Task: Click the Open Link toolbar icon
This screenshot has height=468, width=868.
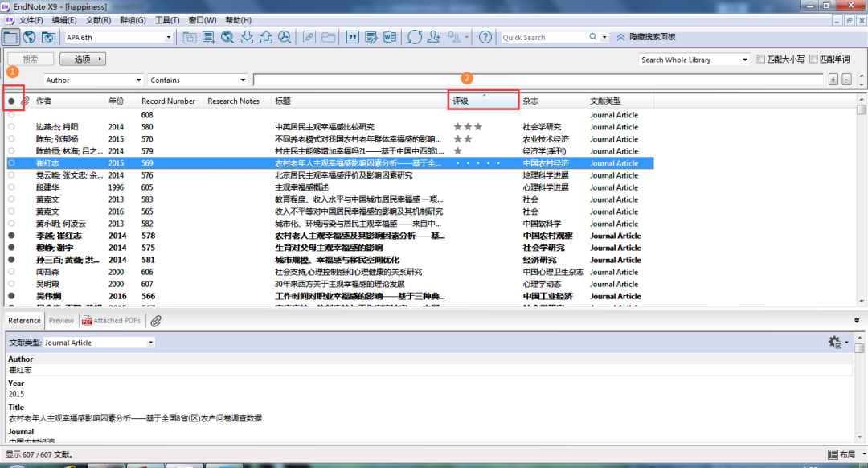Action: (309, 37)
